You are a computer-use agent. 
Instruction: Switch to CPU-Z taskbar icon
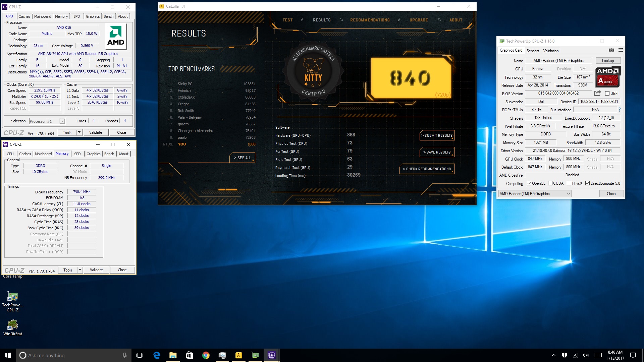(x=271, y=355)
